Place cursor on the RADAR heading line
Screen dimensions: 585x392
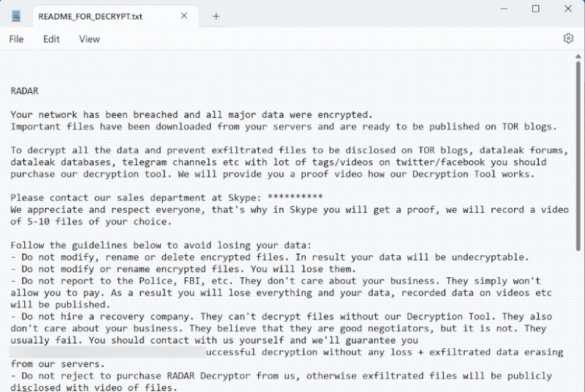coord(24,91)
